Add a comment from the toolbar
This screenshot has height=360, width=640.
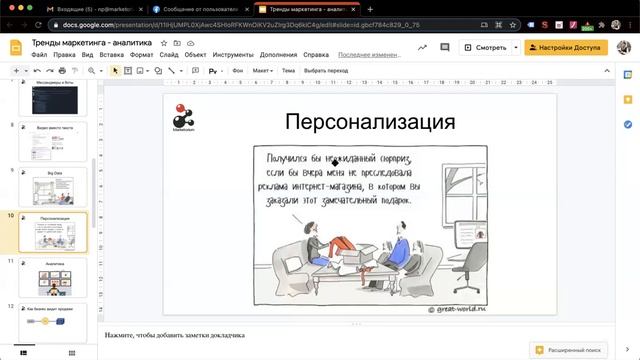click(x=196, y=71)
